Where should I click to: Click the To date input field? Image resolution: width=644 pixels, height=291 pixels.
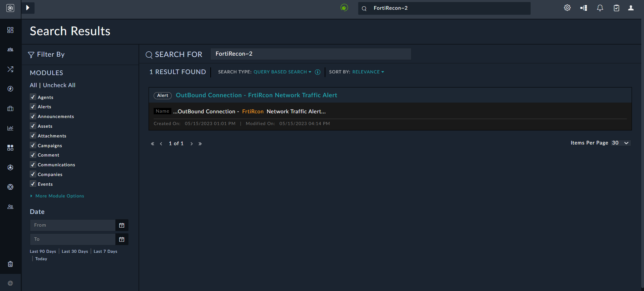coord(73,239)
